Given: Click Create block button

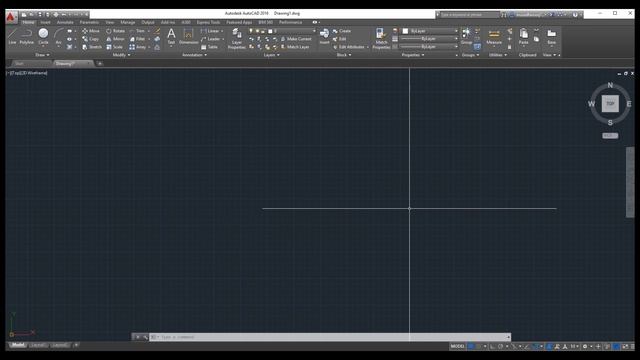Looking at the screenshot, I should pyautogui.click(x=342, y=31).
